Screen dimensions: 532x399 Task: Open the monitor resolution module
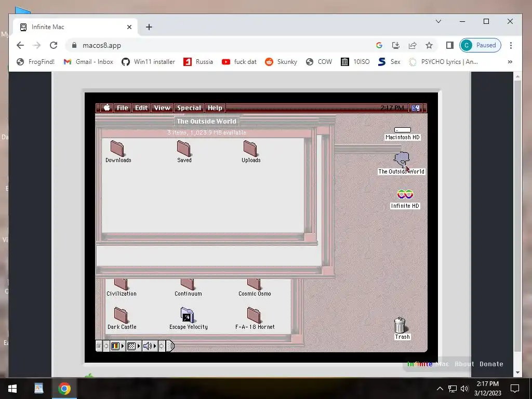(x=131, y=346)
